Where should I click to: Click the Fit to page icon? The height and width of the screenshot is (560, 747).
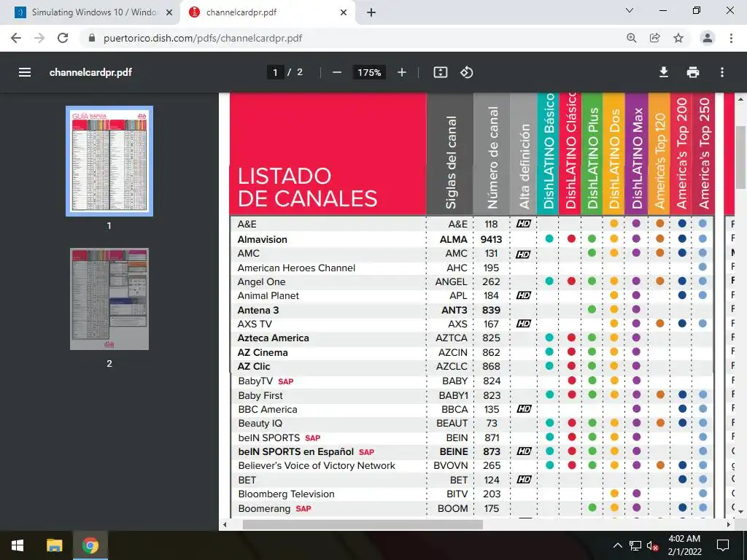pos(440,72)
